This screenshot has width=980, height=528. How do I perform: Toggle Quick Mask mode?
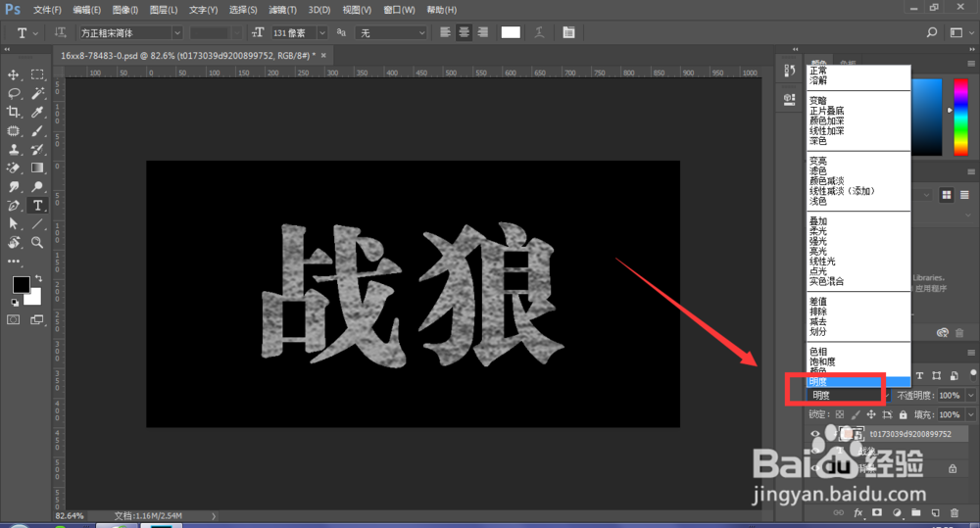point(13,320)
